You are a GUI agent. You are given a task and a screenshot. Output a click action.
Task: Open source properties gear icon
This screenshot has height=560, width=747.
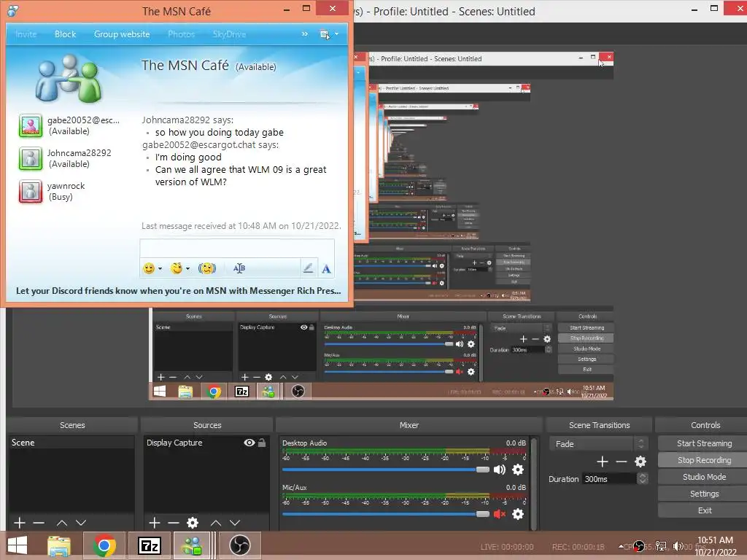pyautogui.click(x=193, y=523)
